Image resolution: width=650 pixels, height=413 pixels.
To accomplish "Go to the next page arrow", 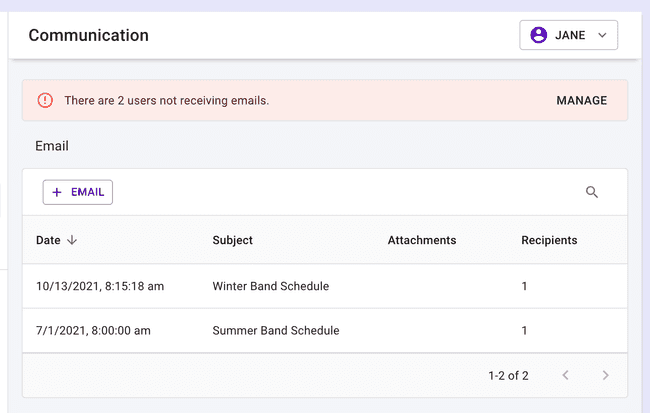I will tap(605, 375).
